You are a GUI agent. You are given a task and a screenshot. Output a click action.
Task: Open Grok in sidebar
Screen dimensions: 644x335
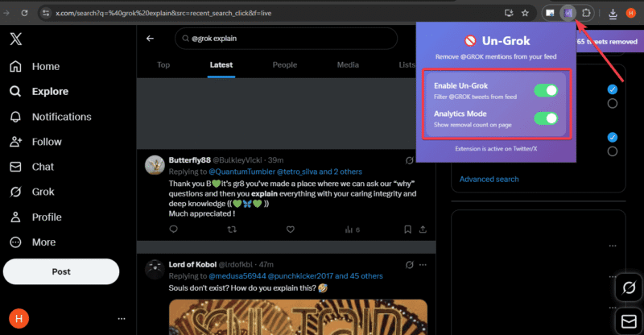(31, 192)
